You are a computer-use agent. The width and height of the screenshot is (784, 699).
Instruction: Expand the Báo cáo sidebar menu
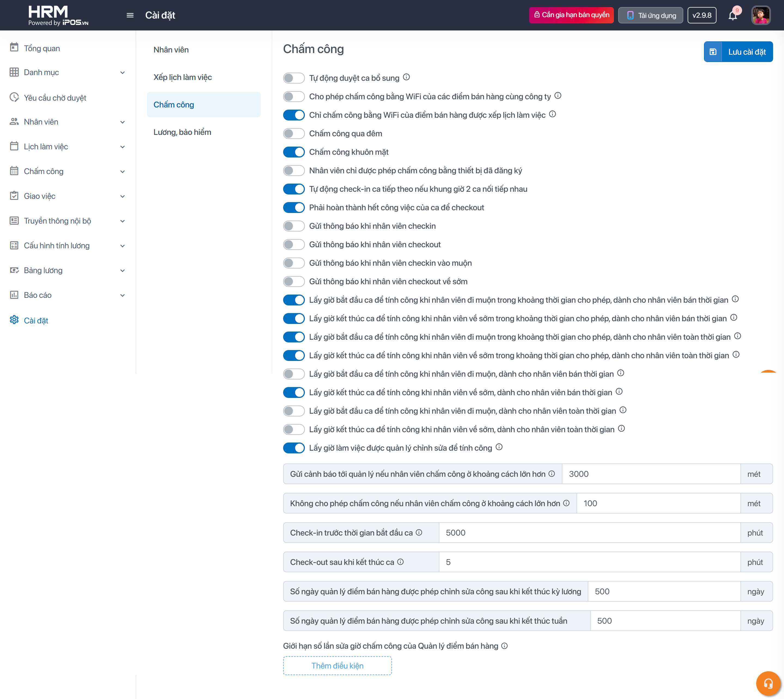pyautogui.click(x=122, y=295)
